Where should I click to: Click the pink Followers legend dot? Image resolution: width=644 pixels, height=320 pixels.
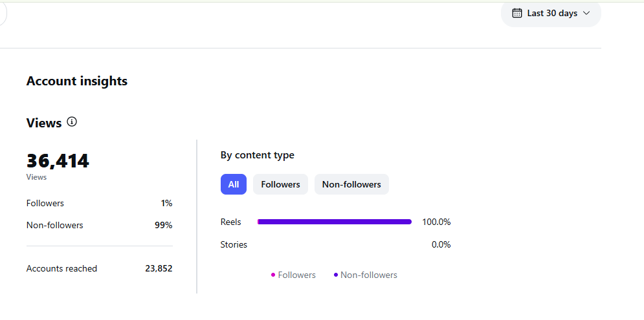click(x=273, y=275)
